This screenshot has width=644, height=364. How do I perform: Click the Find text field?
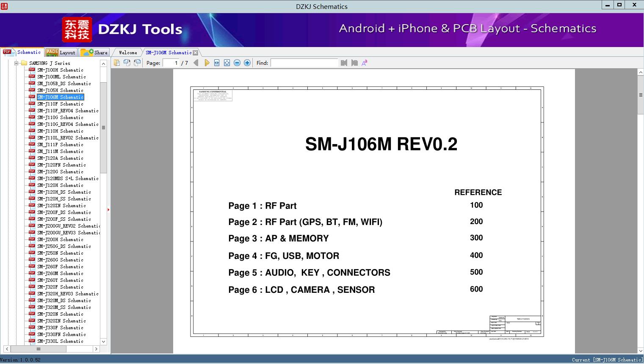(304, 63)
